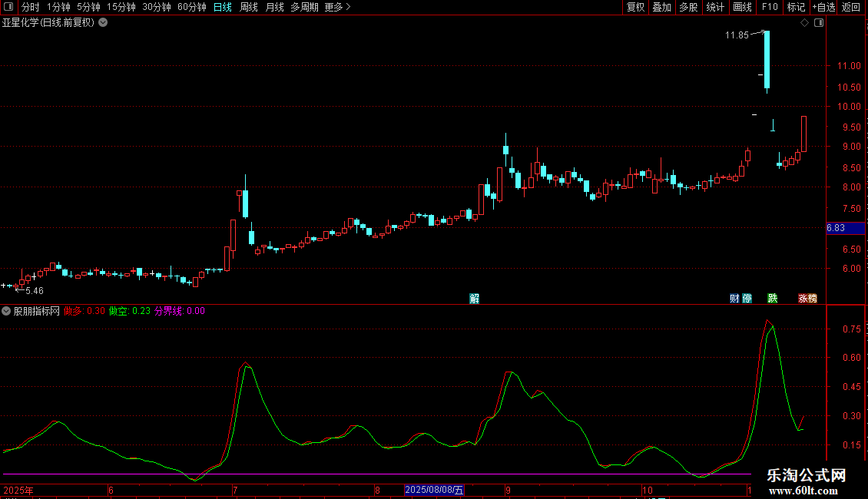
Task: Click the +自选 watchlist button
Action: (x=823, y=7)
